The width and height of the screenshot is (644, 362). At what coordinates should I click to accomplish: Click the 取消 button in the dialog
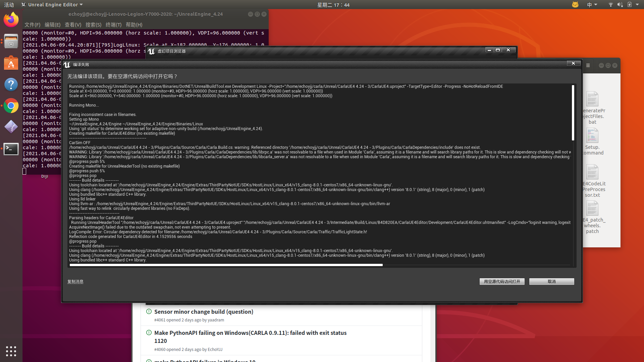551,282
